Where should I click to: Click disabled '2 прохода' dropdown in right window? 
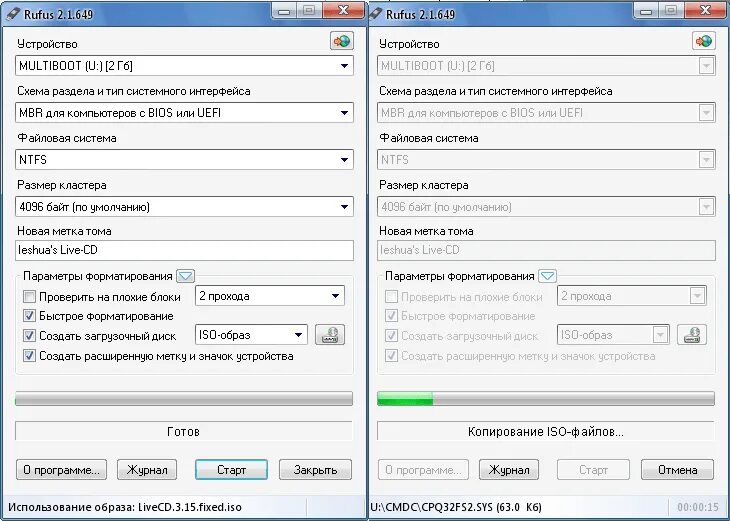632,296
